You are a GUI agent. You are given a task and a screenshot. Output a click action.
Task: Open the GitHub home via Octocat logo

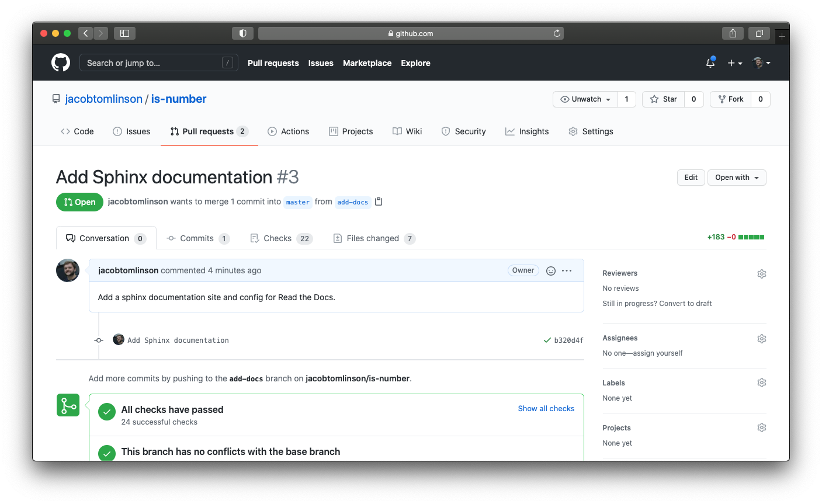click(x=61, y=62)
